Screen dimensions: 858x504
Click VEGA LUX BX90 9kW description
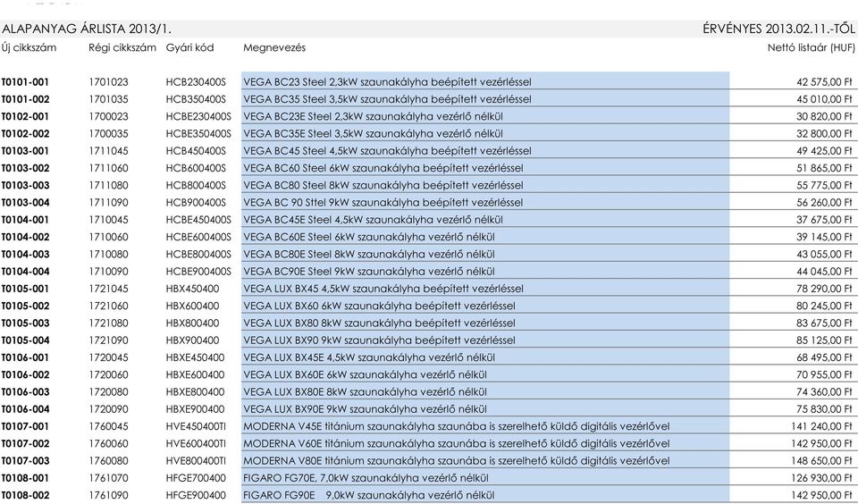(379, 340)
